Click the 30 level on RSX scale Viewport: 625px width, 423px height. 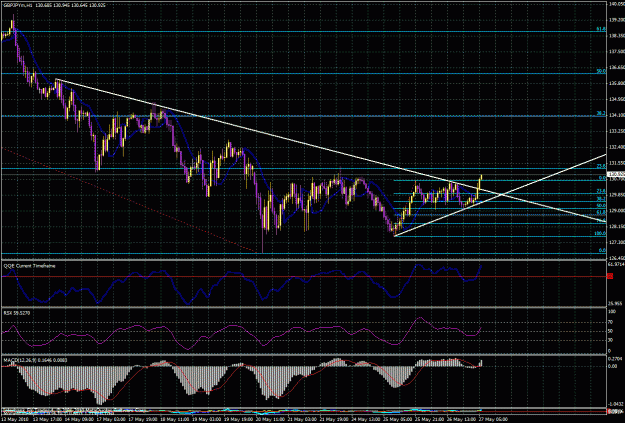(x=610, y=340)
